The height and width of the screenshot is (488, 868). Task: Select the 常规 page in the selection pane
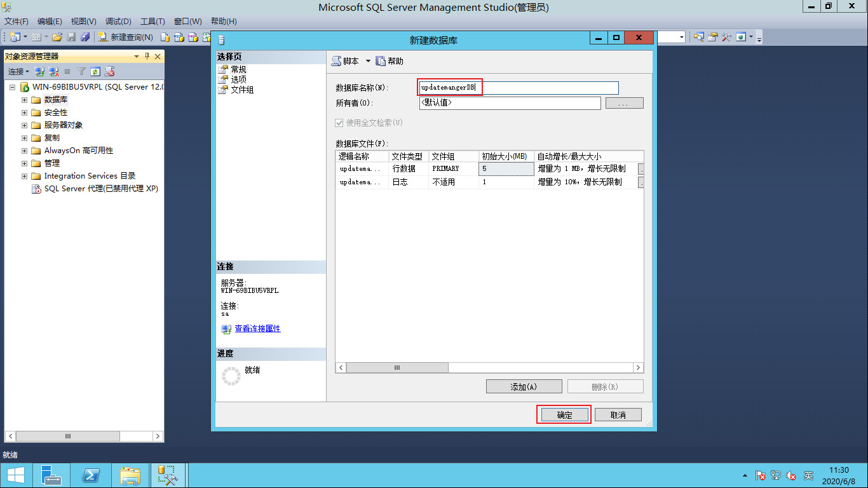pyautogui.click(x=238, y=69)
